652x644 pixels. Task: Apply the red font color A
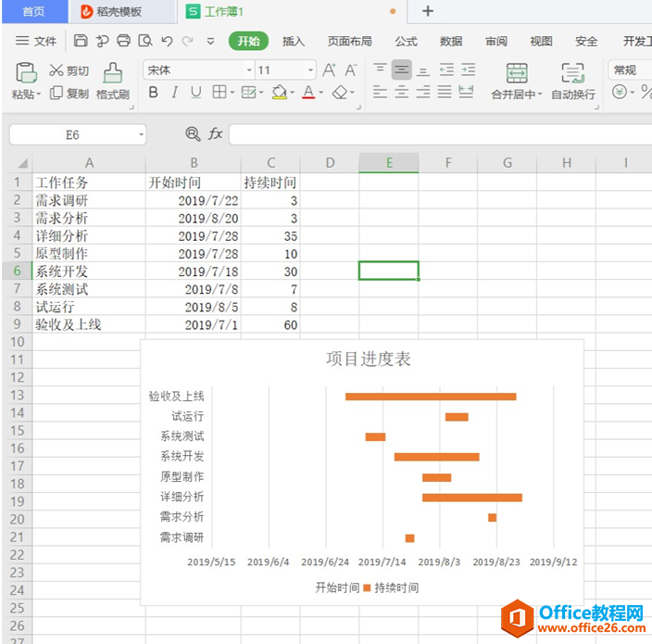point(308,93)
